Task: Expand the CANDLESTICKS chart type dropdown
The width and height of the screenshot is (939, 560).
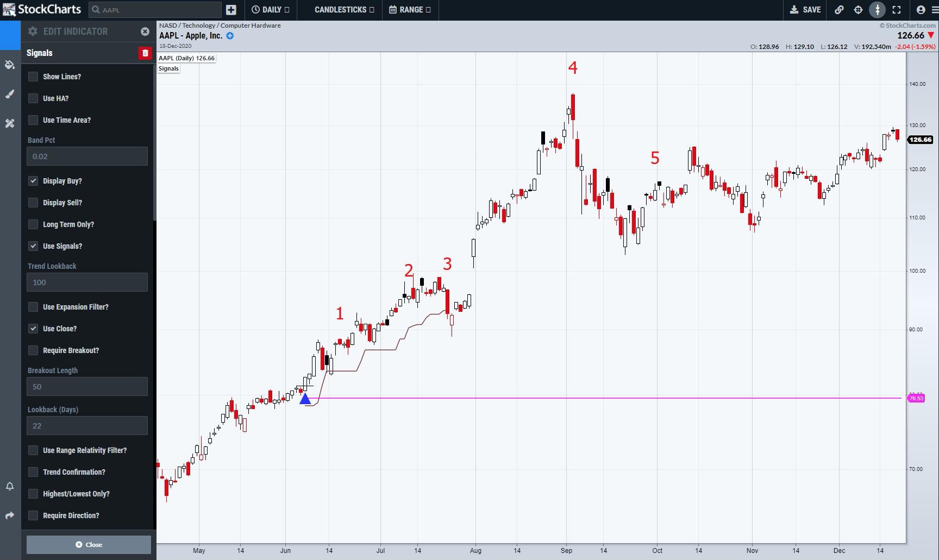Action: click(x=344, y=10)
